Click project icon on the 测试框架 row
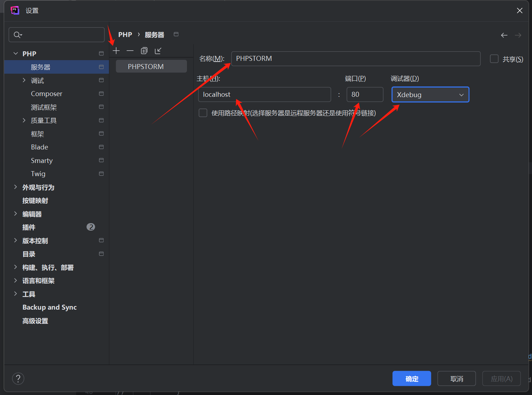The image size is (532, 395). (x=101, y=107)
